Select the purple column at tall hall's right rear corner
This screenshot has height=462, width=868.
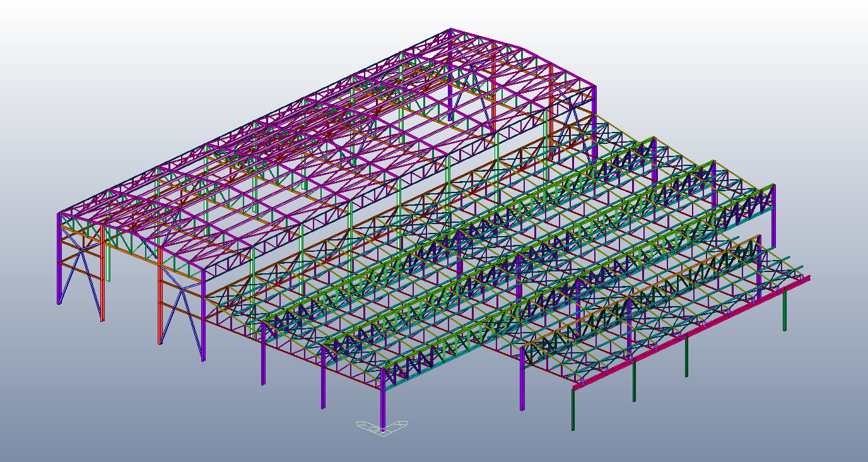[x=594, y=120]
